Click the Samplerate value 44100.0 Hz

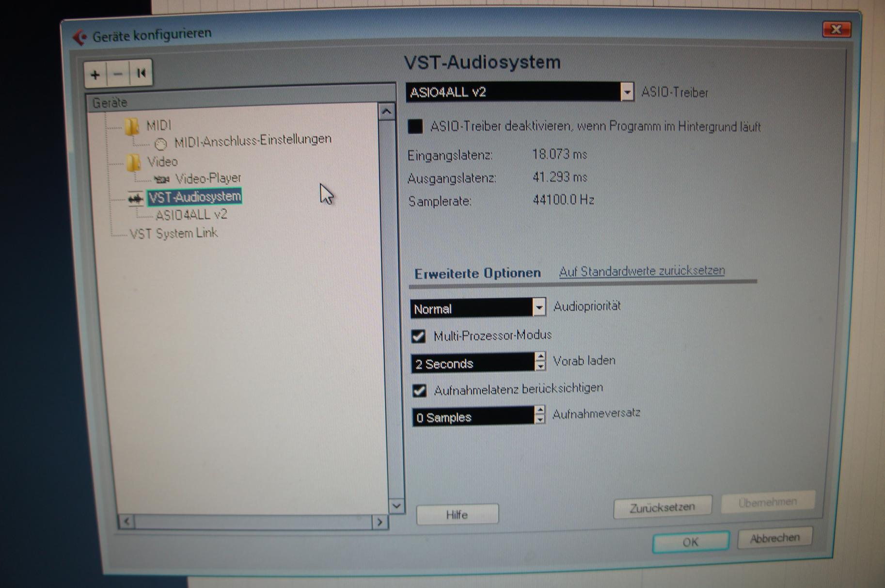[x=563, y=200]
